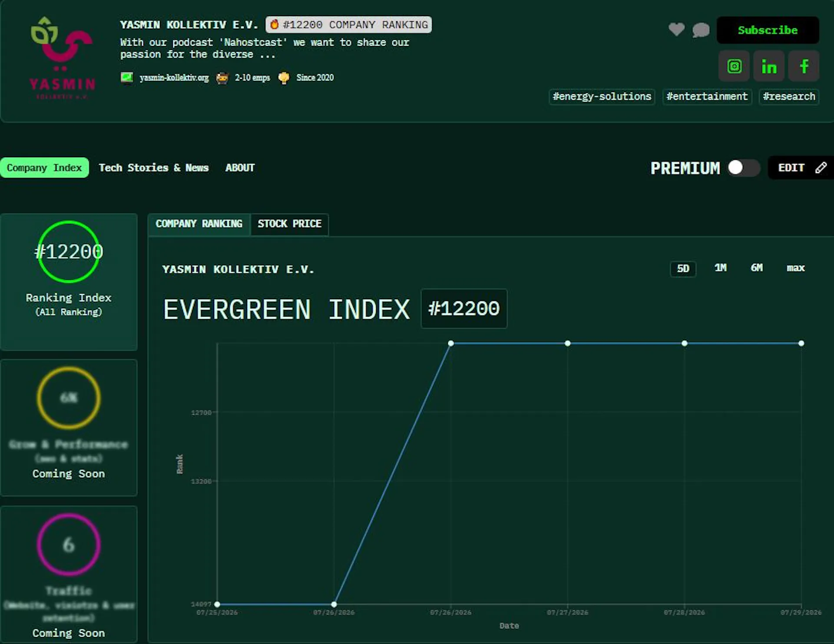This screenshot has width=834, height=644.
Task: Click the Ranking Index (All Ranking) label
Action: point(69,304)
